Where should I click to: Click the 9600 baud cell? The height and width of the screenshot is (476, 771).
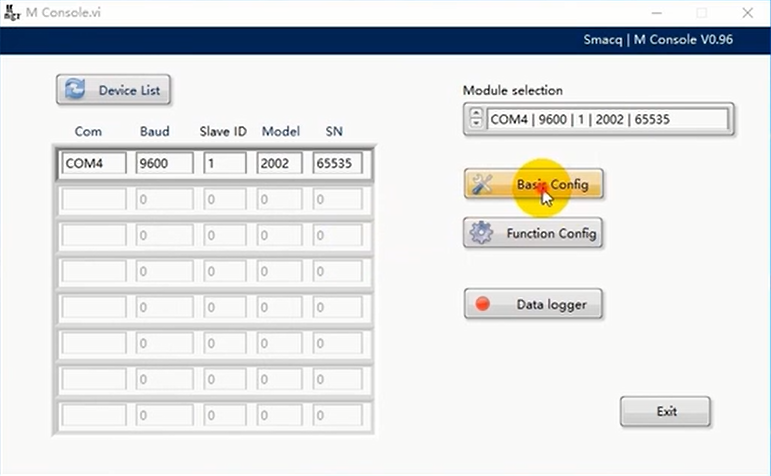pos(164,163)
